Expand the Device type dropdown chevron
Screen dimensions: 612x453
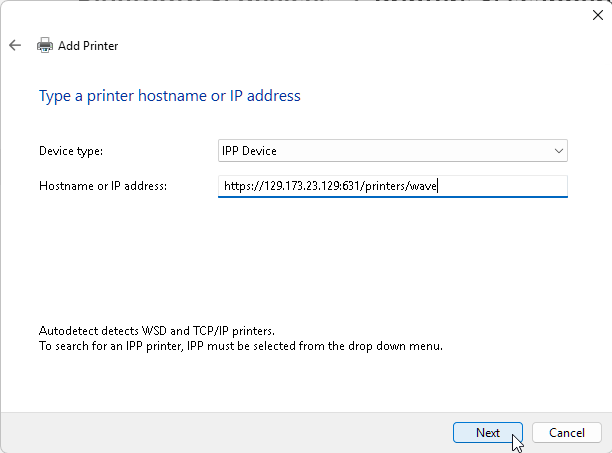tap(558, 151)
